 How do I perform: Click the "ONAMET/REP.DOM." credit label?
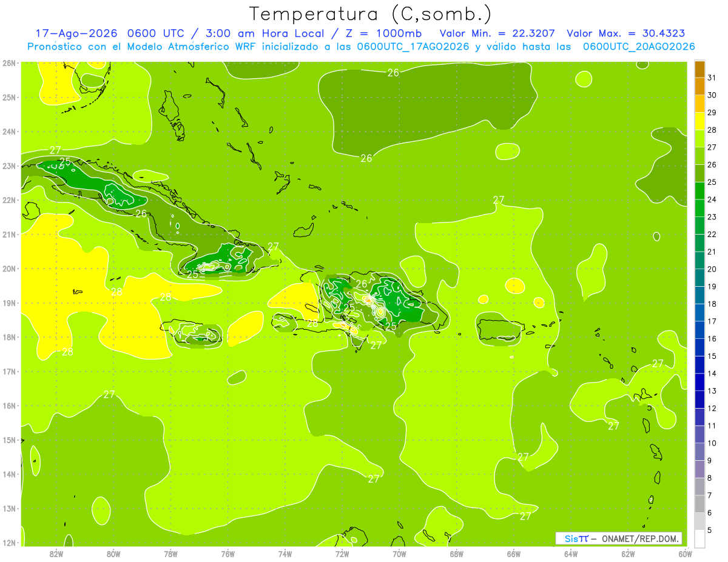coord(640,538)
